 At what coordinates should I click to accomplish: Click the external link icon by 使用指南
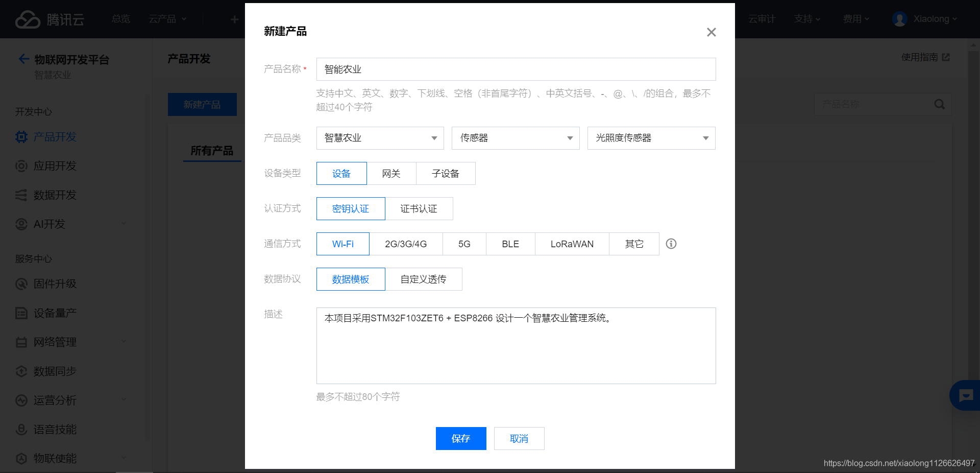click(x=946, y=57)
